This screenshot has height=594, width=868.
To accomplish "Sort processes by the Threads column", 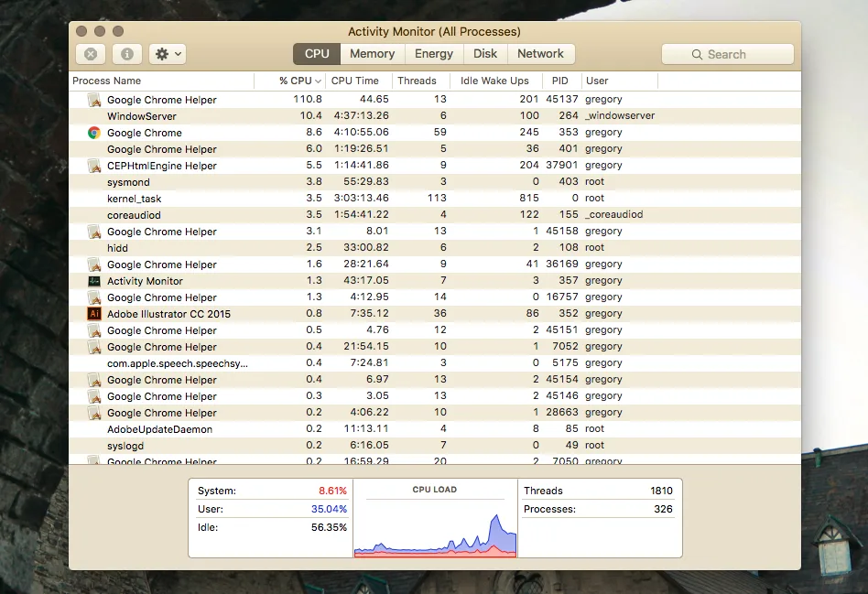I will [417, 81].
